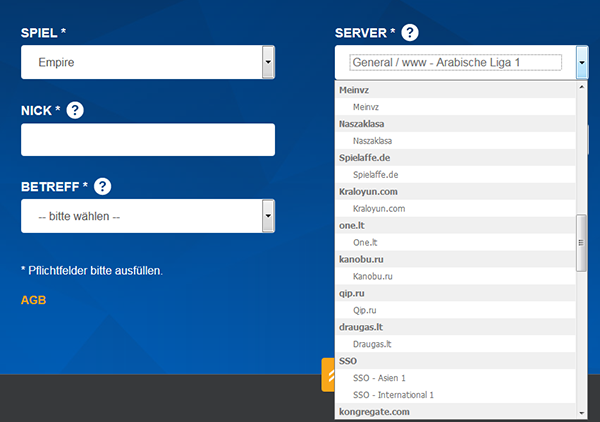Open the help icon next to NICK

[75, 110]
